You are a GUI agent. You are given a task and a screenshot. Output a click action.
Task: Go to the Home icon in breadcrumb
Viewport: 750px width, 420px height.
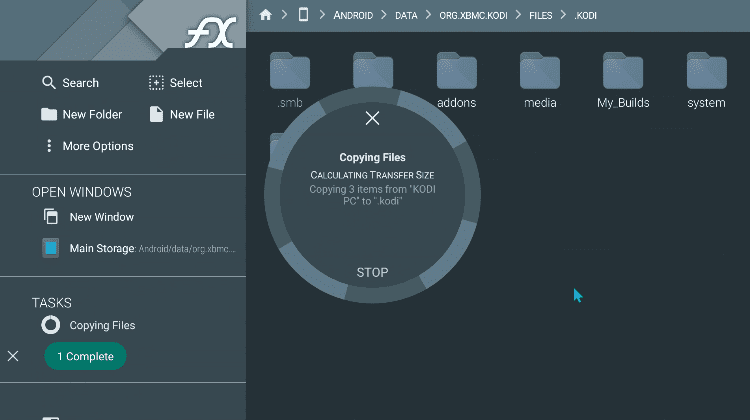tap(265, 15)
